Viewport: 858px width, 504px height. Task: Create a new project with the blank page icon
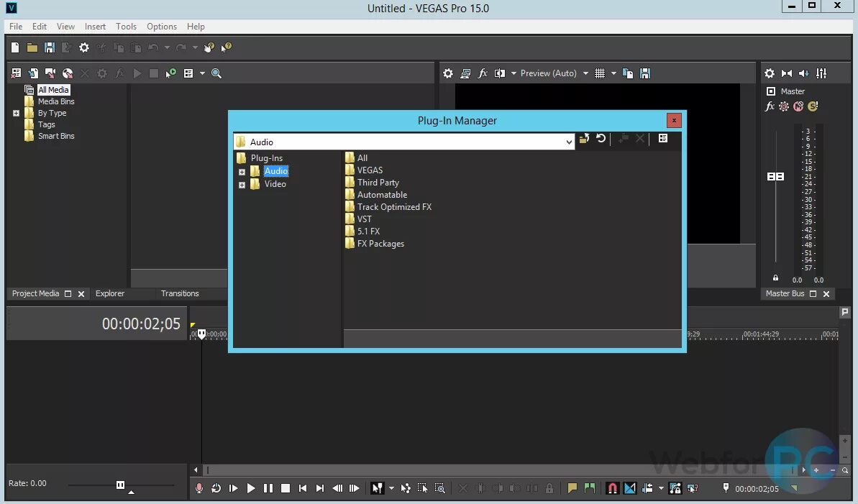[x=15, y=47]
